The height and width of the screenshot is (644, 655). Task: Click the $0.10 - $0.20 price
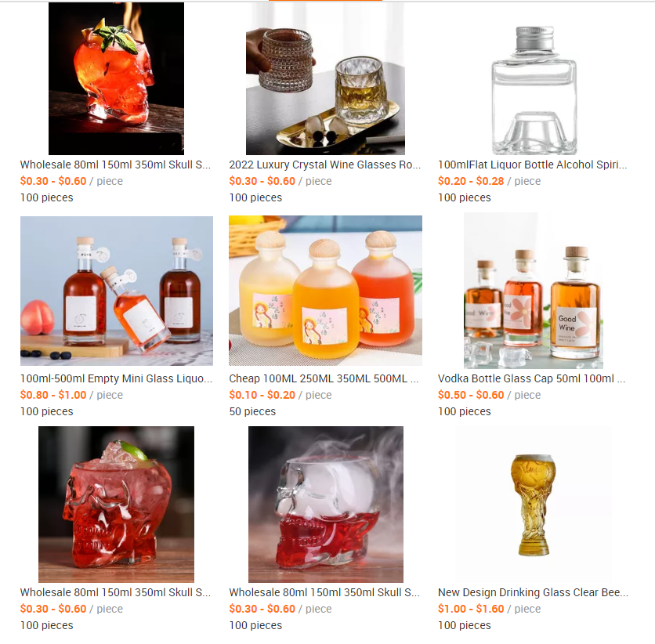(x=262, y=395)
